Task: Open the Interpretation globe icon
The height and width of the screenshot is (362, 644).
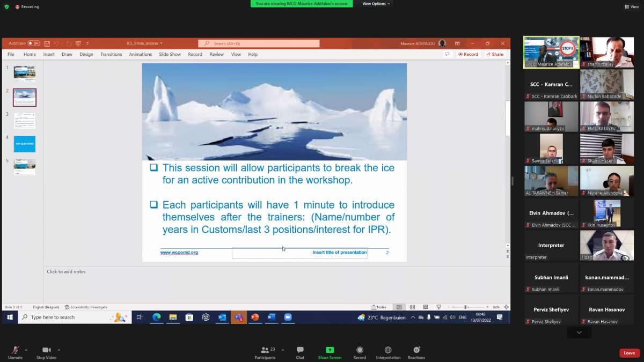Action: 388,350
